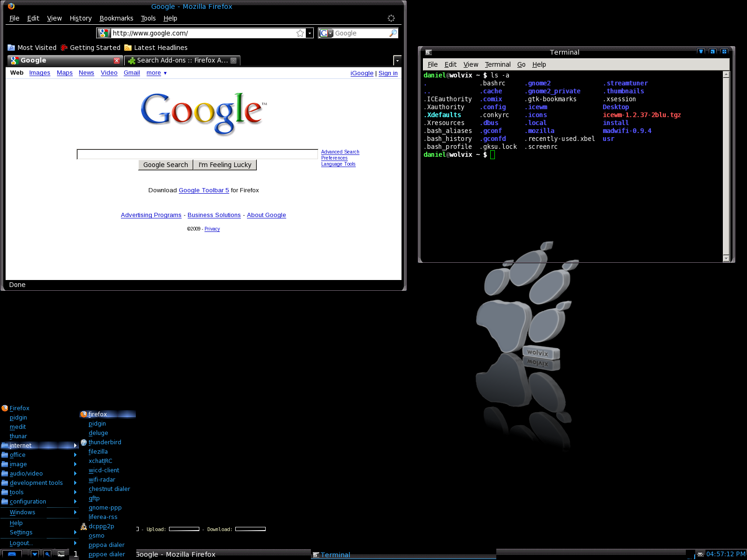Image resolution: width=747 pixels, height=560 pixels.
Task: Click the Download progress bar
Action: point(250,529)
